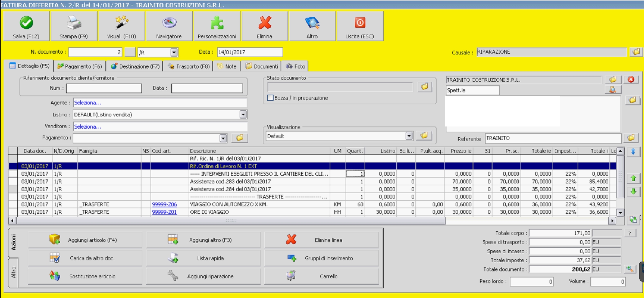Image resolution: width=644 pixels, height=298 pixels.
Task: Open Visual. (F10) preview
Action: pos(121,26)
